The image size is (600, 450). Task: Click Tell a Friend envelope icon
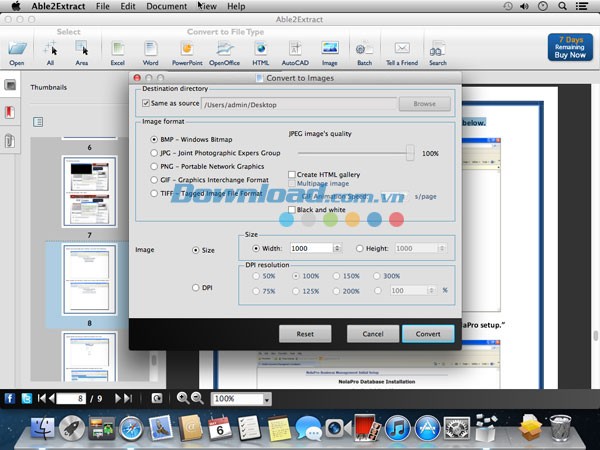[x=402, y=48]
